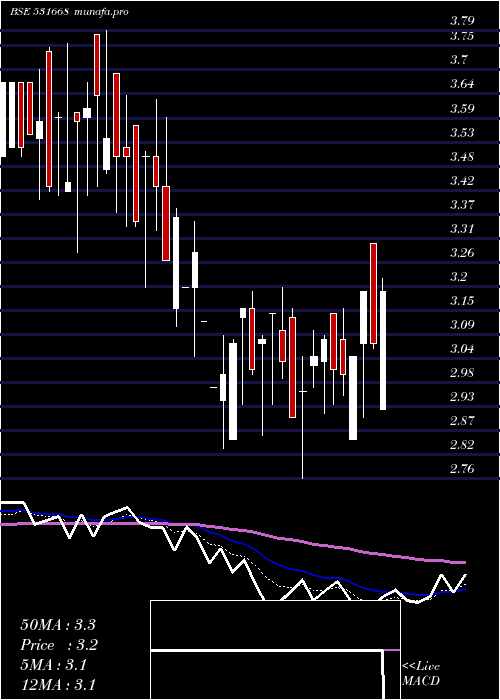Click the Price : 3.2 readout
The height and width of the screenshot is (700, 500).
(x=59, y=645)
